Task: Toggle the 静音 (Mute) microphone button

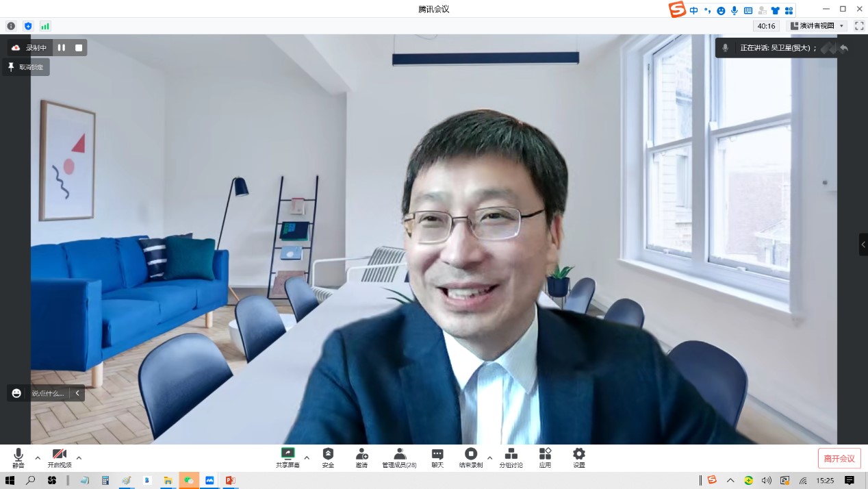Action: tap(18, 457)
